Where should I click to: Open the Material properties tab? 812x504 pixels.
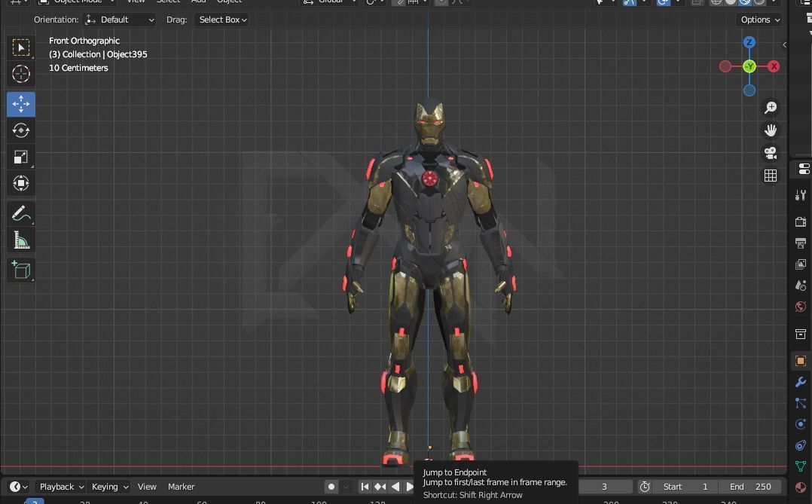pyautogui.click(x=801, y=487)
